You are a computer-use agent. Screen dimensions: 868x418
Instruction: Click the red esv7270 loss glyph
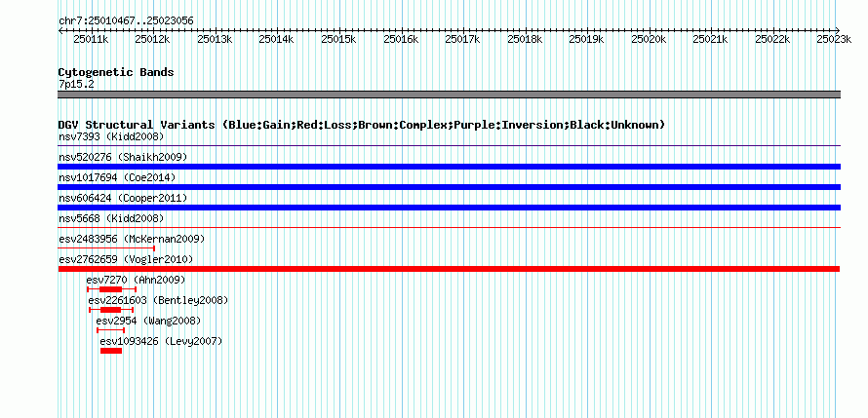tap(112, 289)
